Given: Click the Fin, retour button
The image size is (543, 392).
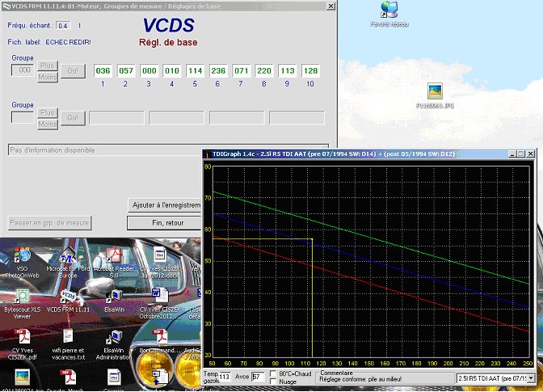Looking at the screenshot, I should click(164, 223).
